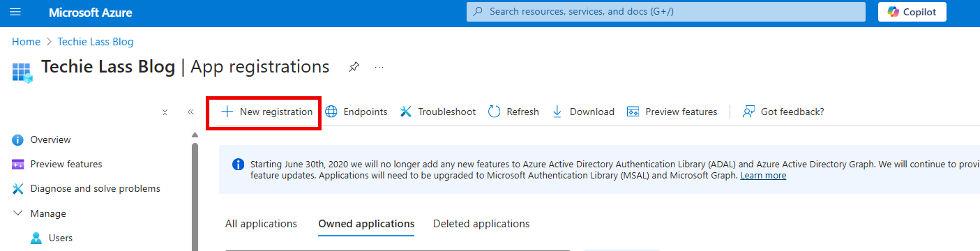Click the info icon in the ADAL banner
The width and height of the screenshot is (980, 251).
point(238,164)
